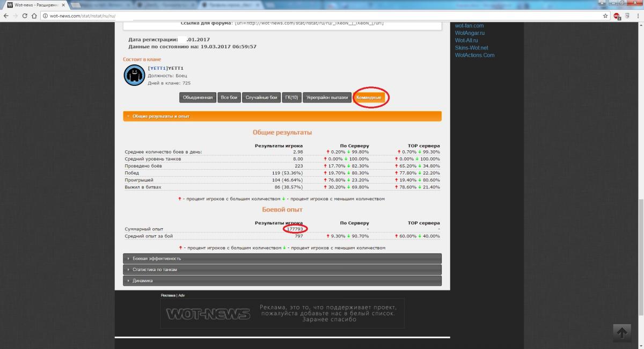Click the Должность: Боец text
The height and width of the screenshot is (349, 644).
pyautogui.click(x=167, y=76)
